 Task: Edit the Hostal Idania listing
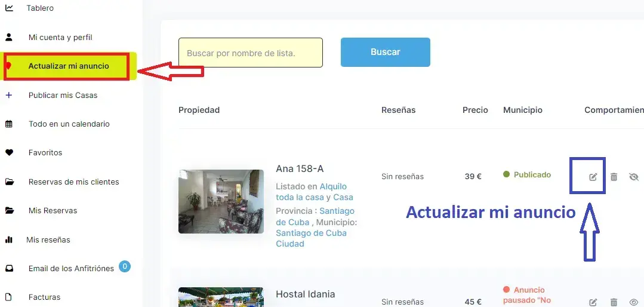(x=593, y=302)
